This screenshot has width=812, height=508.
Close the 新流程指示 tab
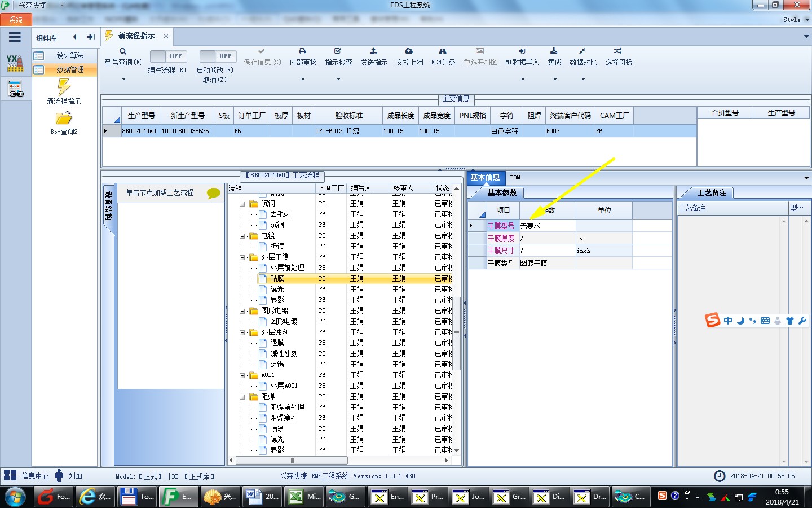(166, 36)
